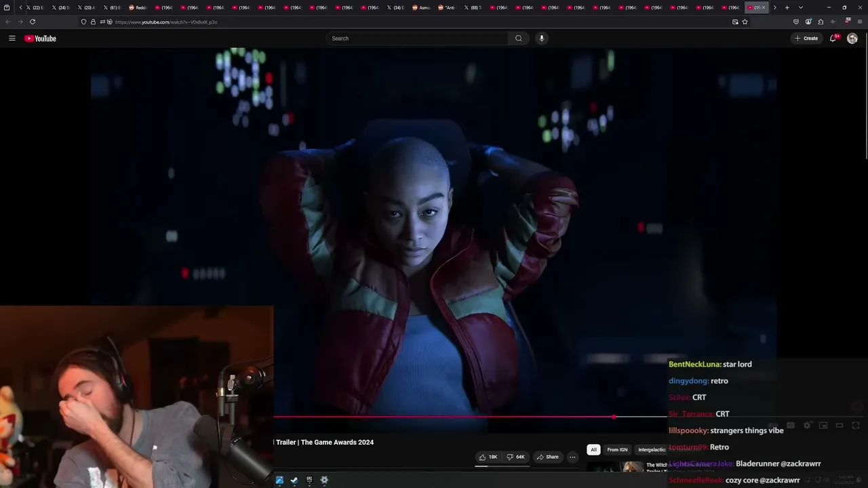Select the 'Intergalactic' filter chip
868x488 pixels.
[652, 449]
